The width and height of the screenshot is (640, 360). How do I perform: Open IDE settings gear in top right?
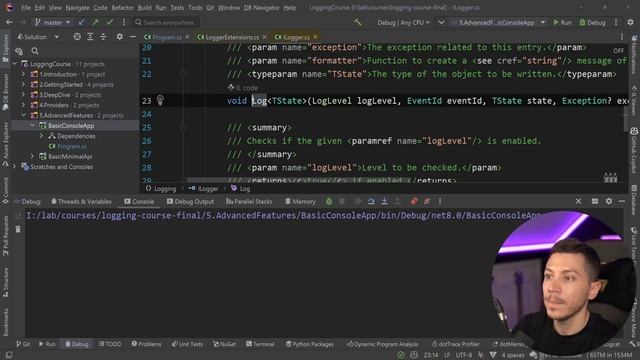[x=631, y=22]
